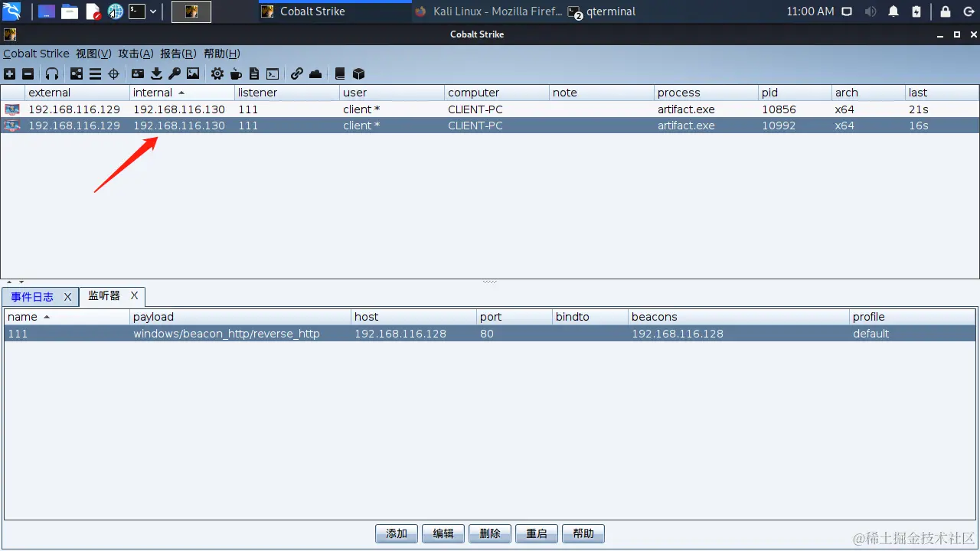Click the cloud web server management icon
980x551 pixels.
point(315,74)
